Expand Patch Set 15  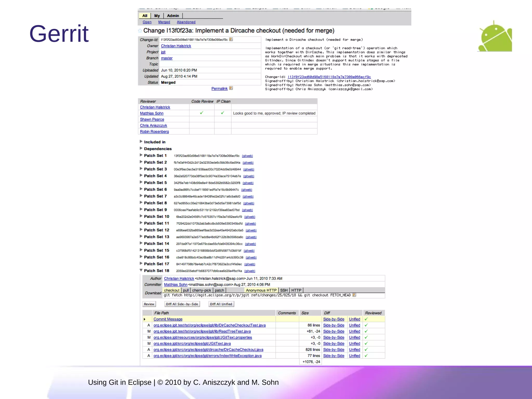pos(141,250)
